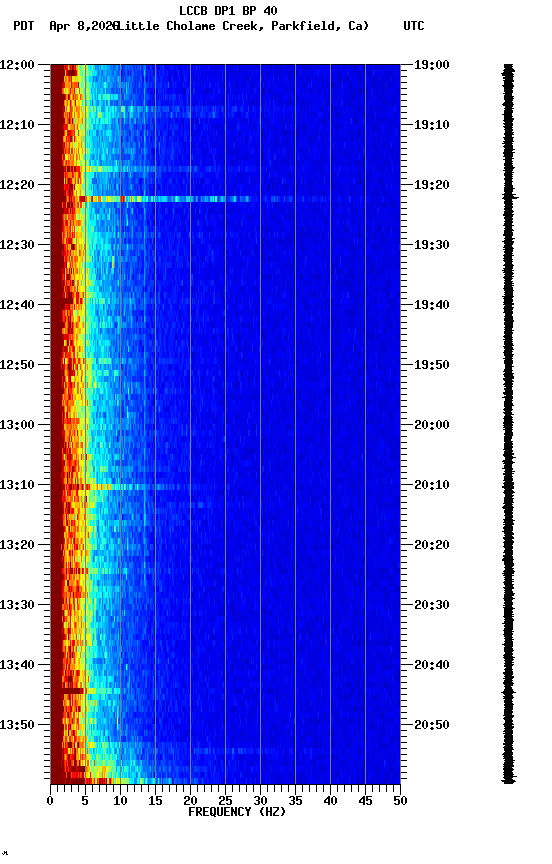Click the 0 Hz frequency axis label

point(50,801)
